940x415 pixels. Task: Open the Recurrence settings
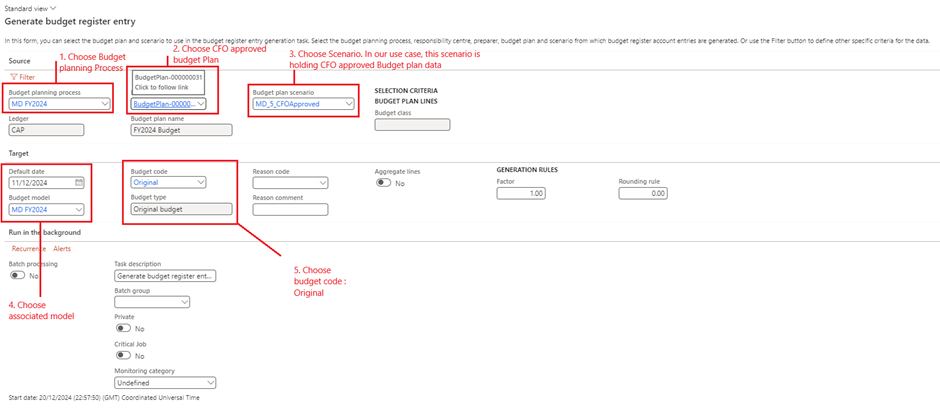[29, 248]
